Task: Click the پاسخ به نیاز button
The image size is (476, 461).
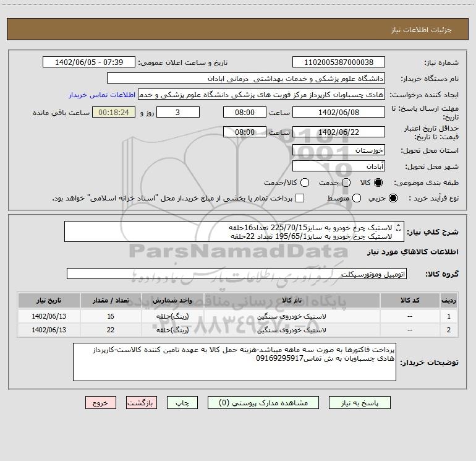Action: (x=360, y=403)
